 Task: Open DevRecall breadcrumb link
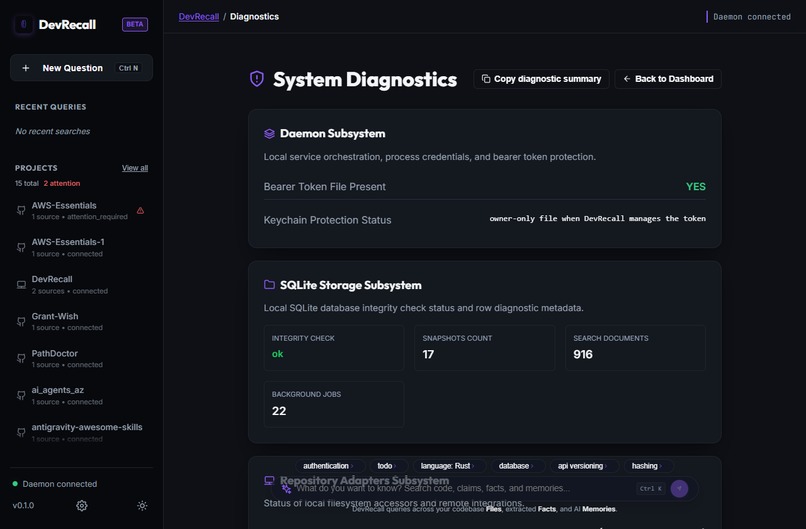[198, 16]
